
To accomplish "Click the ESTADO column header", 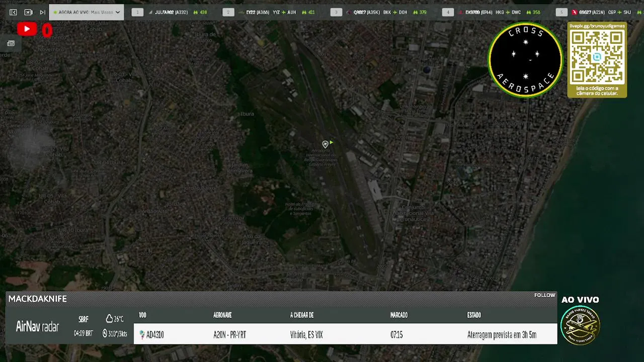I will (474, 315).
